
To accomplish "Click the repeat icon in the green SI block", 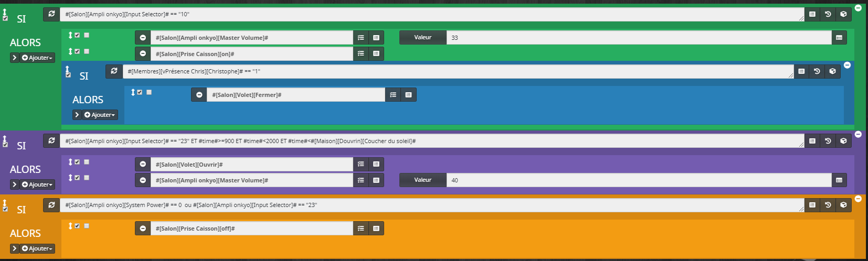I will pos(51,14).
